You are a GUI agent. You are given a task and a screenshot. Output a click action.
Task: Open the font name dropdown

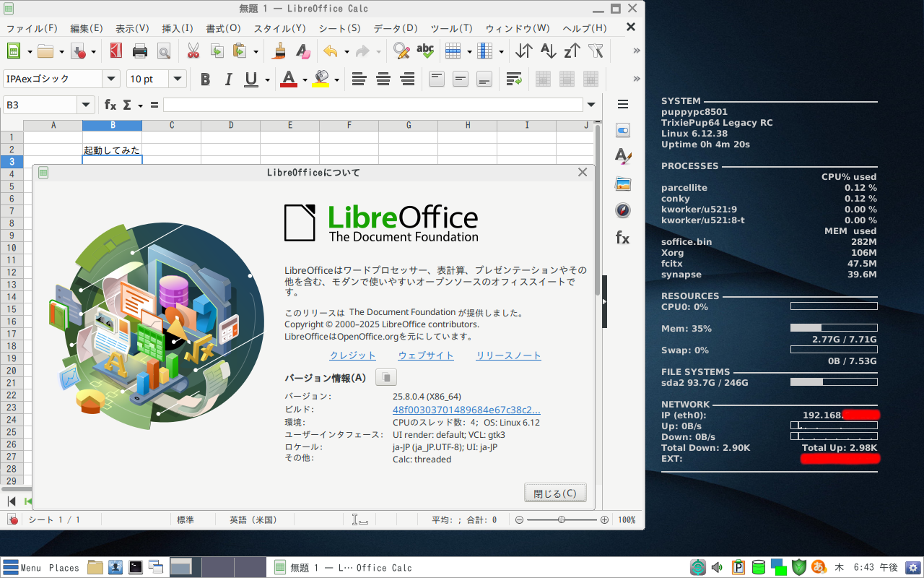[111, 79]
